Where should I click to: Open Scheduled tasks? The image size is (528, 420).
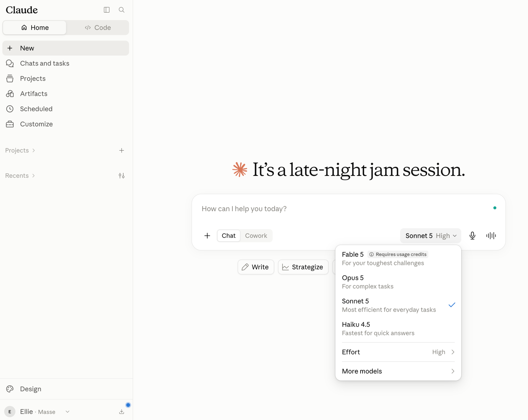[x=66, y=109]
